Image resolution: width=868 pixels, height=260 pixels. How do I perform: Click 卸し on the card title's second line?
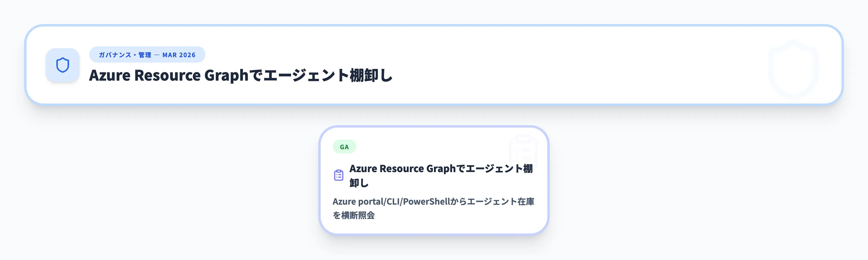(x=359, y=183)
